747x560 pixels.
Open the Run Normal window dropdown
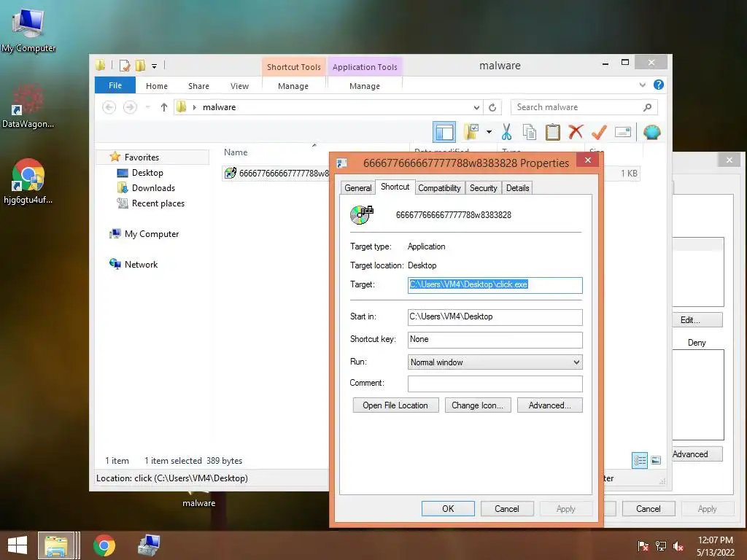tap(495, 362)
